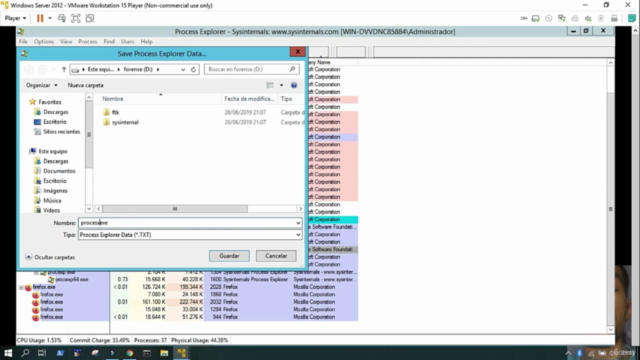Open Process menu in Process Explorer
Image resolution: width=640 pixels, height=360 pixels.
pyautogui.click(x=88, y=42)
